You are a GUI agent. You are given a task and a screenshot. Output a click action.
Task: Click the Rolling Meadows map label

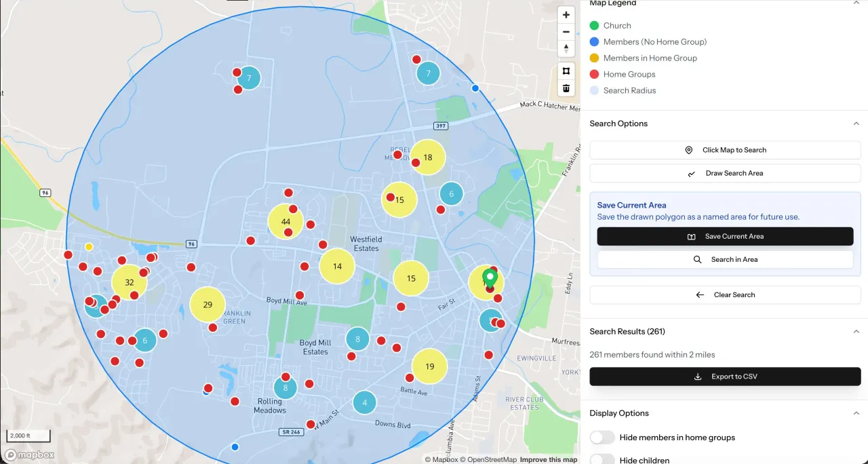pos(270,406)
